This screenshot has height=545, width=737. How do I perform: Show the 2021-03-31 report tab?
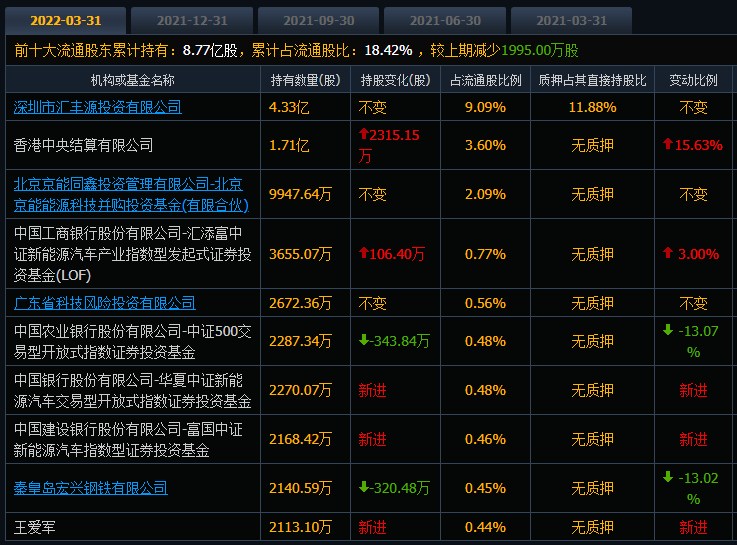coord(572,21)
